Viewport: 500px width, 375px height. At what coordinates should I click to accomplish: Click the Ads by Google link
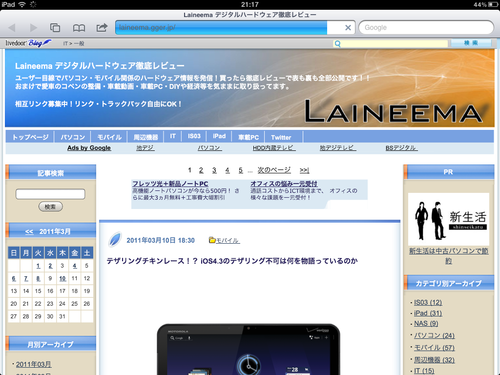click(x=89, y=148)
